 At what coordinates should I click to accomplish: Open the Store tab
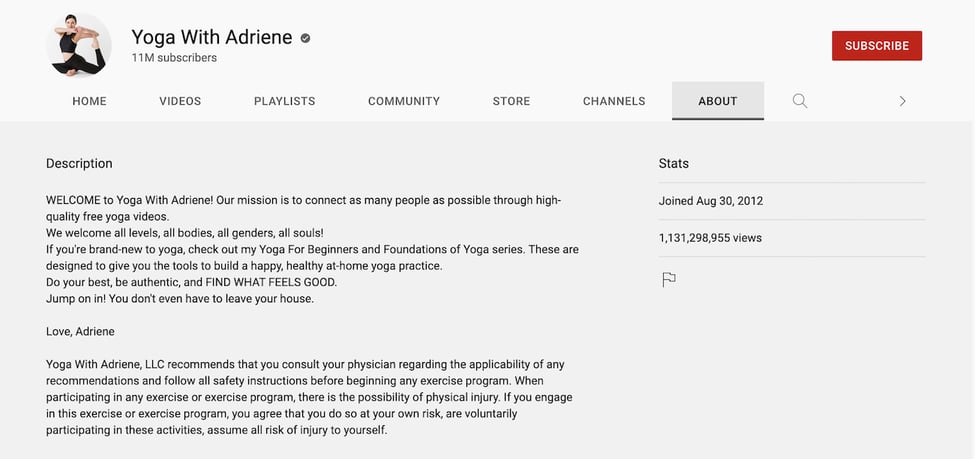(x=511, y=101)
